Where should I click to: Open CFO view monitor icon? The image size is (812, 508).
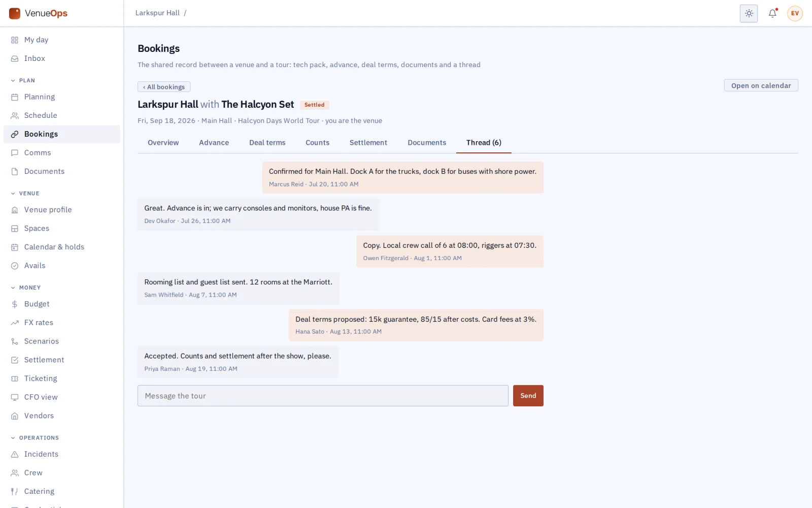pos(15,397)
